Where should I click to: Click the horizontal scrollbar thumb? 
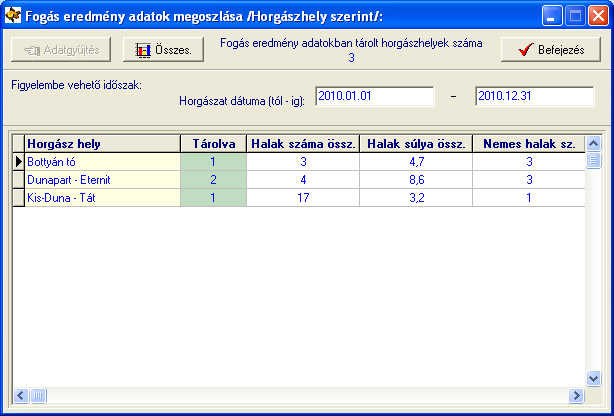38,395
